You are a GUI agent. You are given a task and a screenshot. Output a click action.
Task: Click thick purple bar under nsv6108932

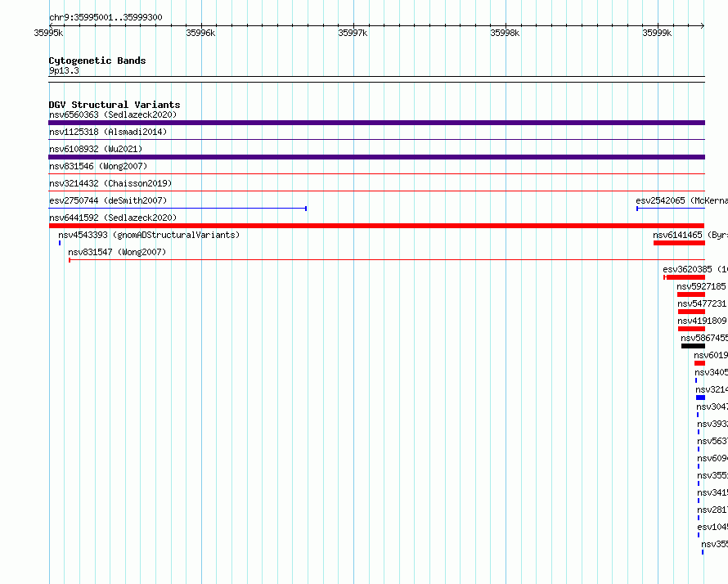coord(376,157)
